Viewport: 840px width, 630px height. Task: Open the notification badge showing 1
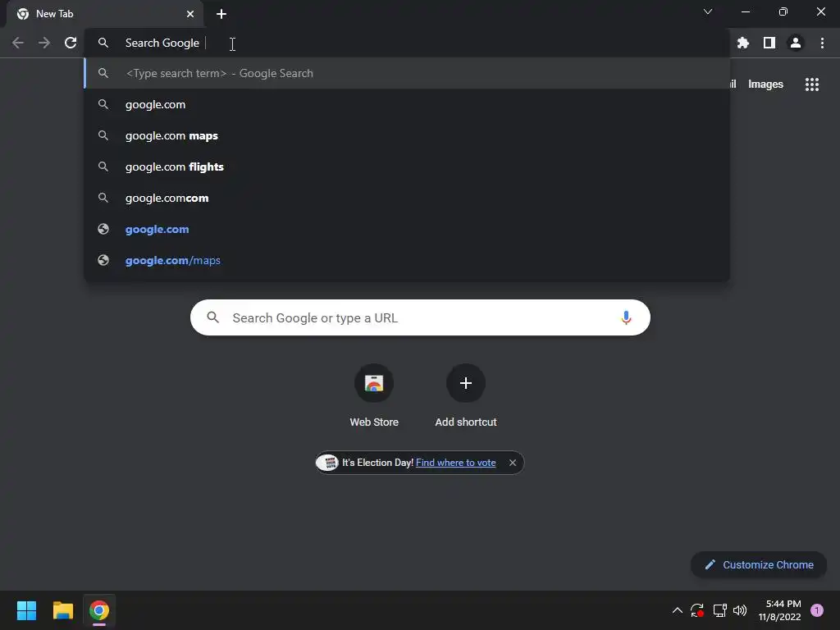click(817, 610)
